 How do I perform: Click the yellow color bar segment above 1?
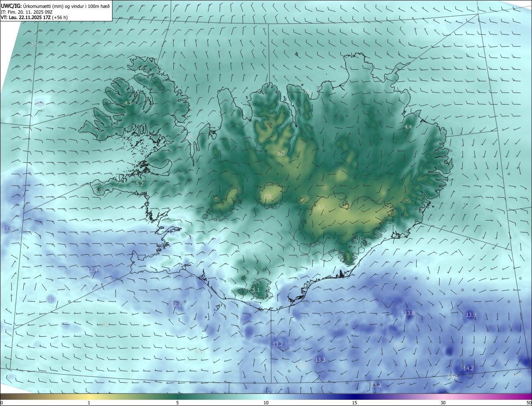[x=89, y=396]
